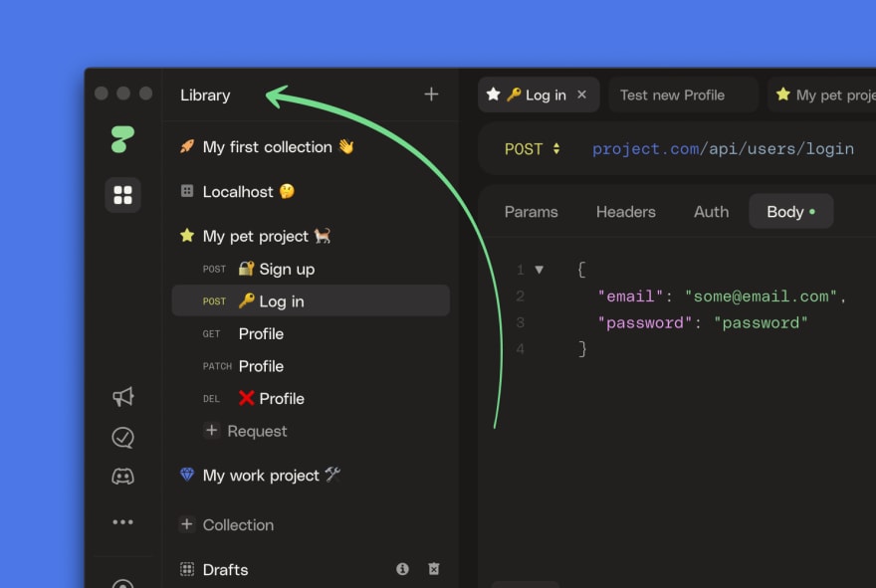Select the POST Log in request
The height and width of the screenshot is (588, 876).
click(x=311, y=301)
